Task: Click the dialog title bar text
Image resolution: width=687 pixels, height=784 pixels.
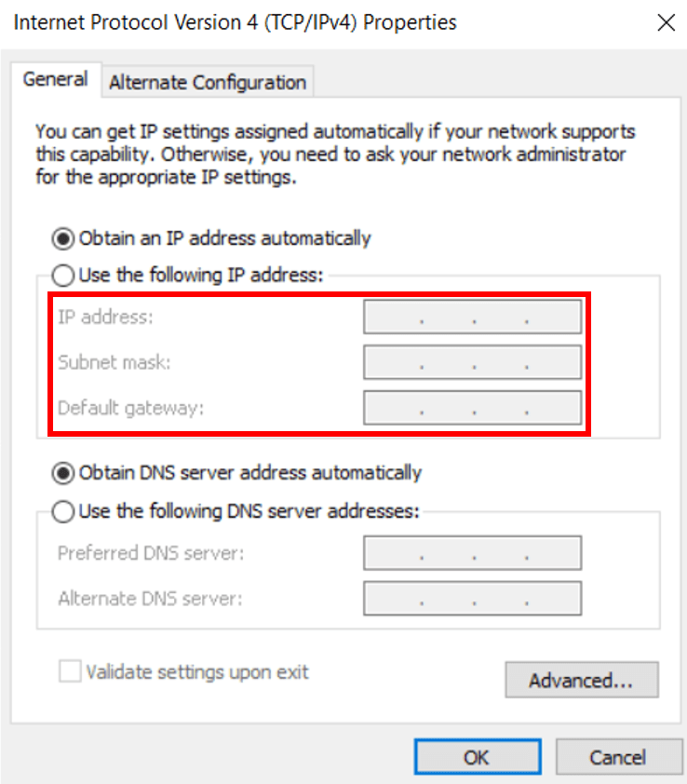Action: [235, 22]
